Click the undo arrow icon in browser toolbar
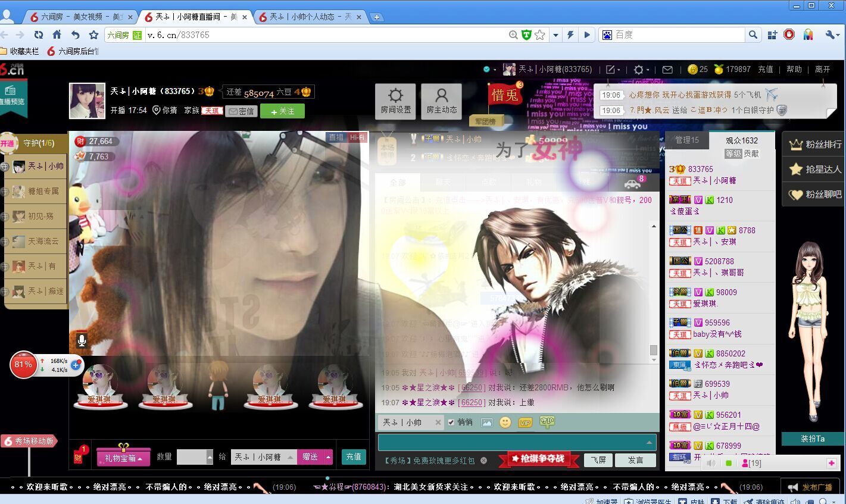 point(75,35)
